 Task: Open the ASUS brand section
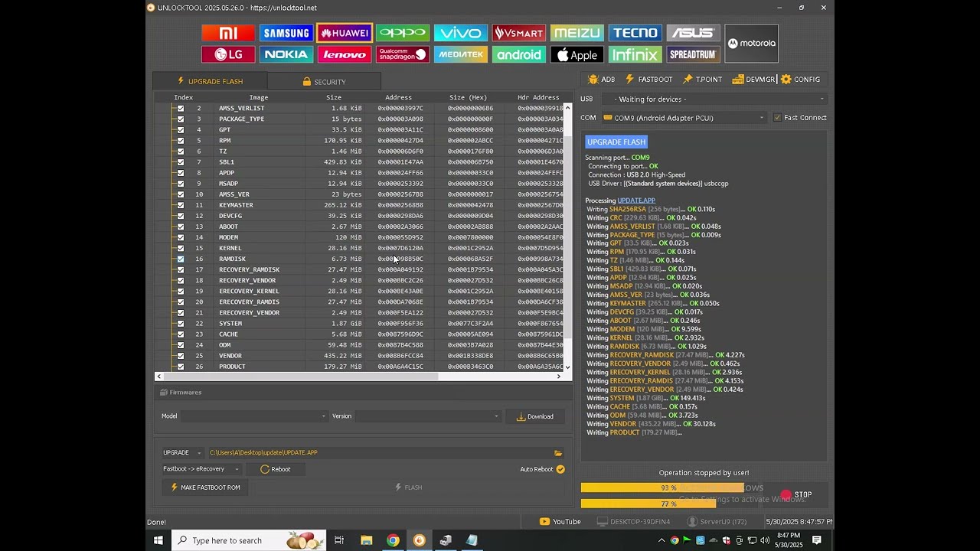click(x=694, y=33)
